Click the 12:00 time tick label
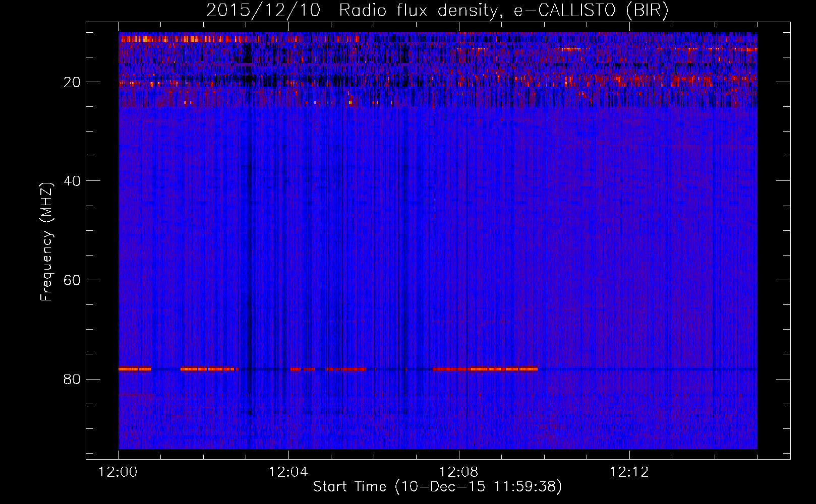The height and width of the screenshot is (504, 816). click(118, 472)
